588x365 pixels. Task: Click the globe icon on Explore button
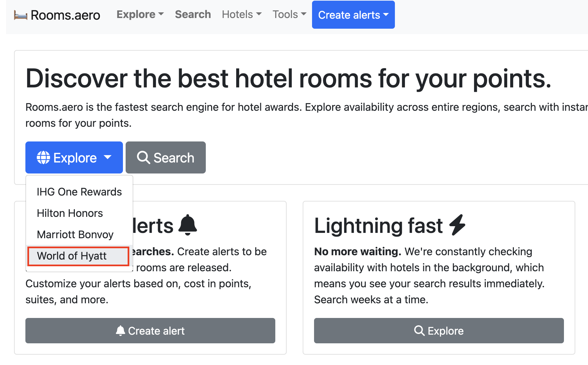43,157
